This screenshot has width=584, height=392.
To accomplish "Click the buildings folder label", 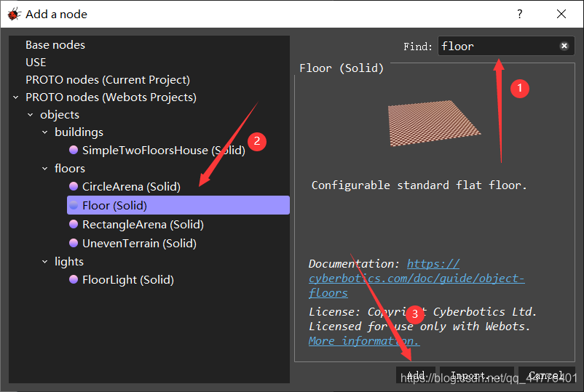I will [x=79, y=132].
